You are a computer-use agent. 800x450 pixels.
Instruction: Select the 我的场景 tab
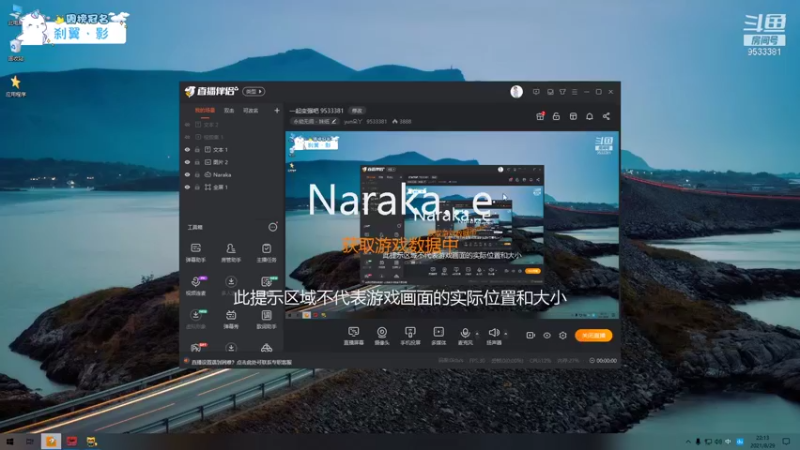[x=205, y=110]
